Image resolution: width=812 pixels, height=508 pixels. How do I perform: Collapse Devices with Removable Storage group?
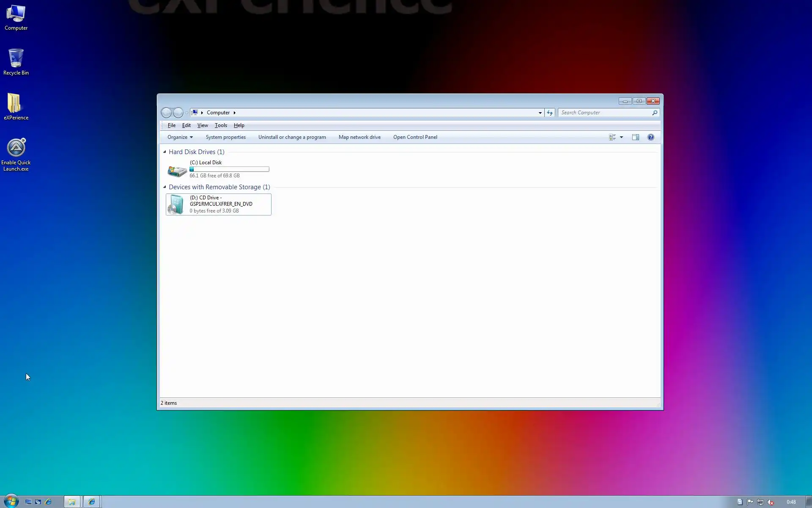[165, 187]
